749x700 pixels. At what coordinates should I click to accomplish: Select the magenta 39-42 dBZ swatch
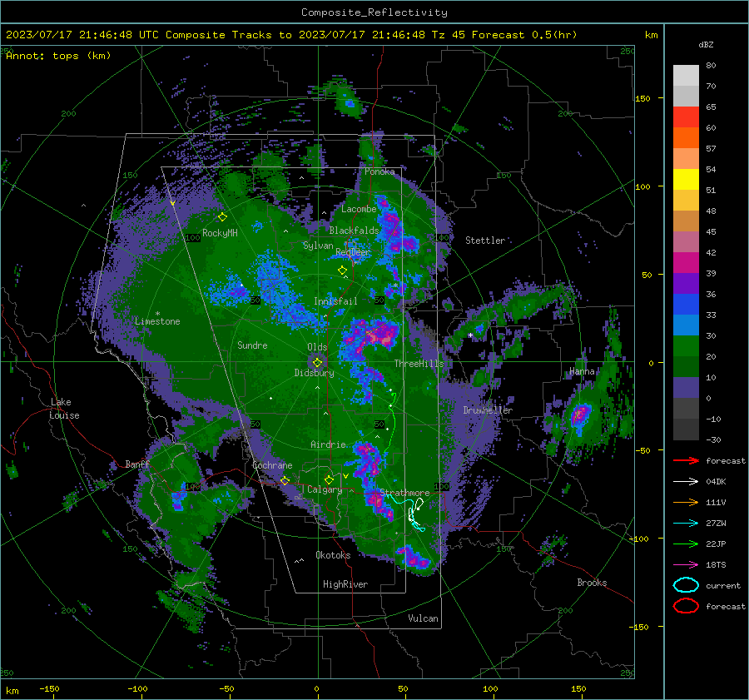point(686,263)
